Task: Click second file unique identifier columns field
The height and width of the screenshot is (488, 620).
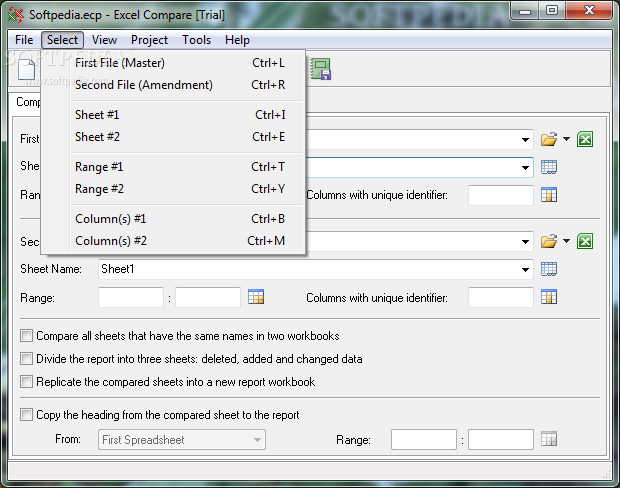Action: (x=501, y=297)
